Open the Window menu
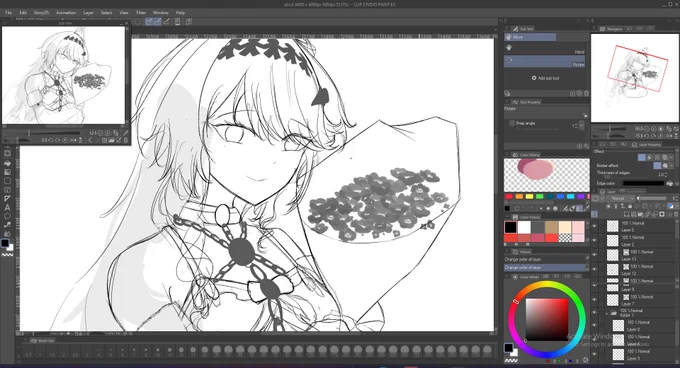Image resolution: width=680 pixels, height=368 pixels. coord(160,13)
